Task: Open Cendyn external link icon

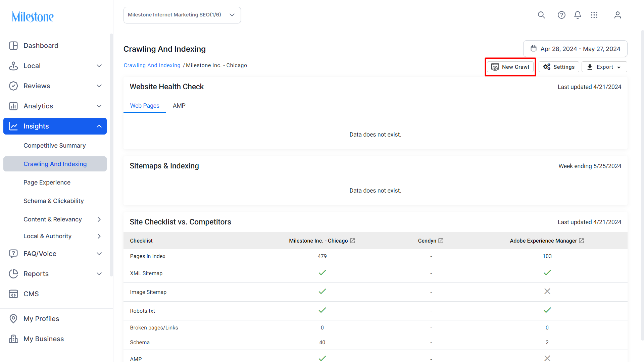Action: [x=441, y=241]
